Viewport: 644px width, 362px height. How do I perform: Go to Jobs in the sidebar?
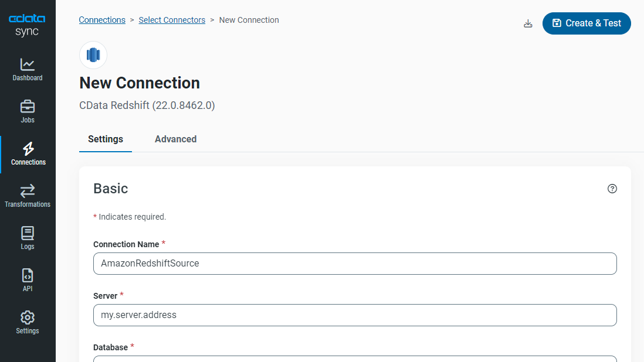point(28,111)
